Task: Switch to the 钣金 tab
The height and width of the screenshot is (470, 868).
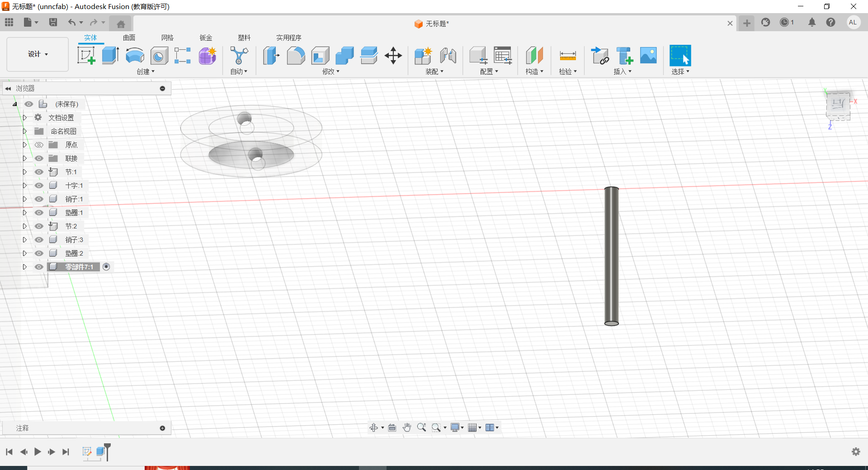Action: [x=206, y=38]
